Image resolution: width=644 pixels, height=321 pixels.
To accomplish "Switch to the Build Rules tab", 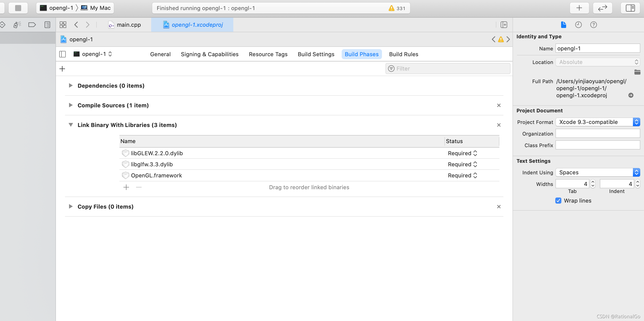I will (x=404, y=54).
